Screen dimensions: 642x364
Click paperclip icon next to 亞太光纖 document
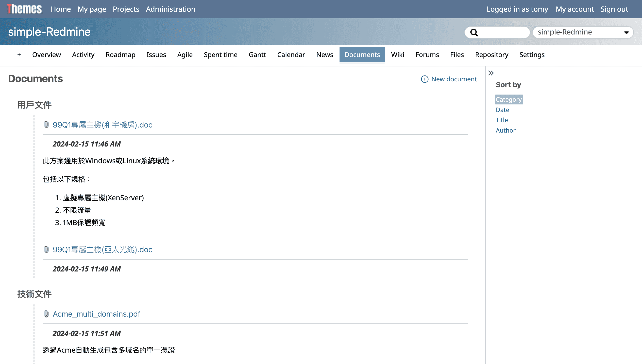46,249
